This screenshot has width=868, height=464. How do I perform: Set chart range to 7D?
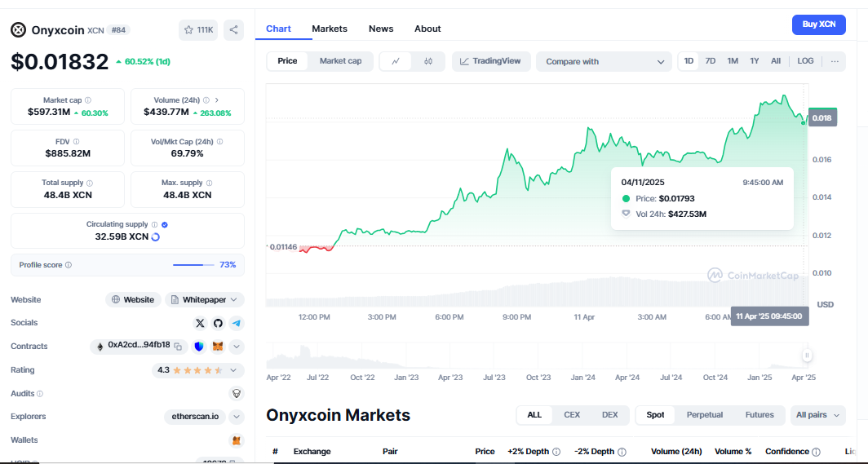tap(711, 61)
